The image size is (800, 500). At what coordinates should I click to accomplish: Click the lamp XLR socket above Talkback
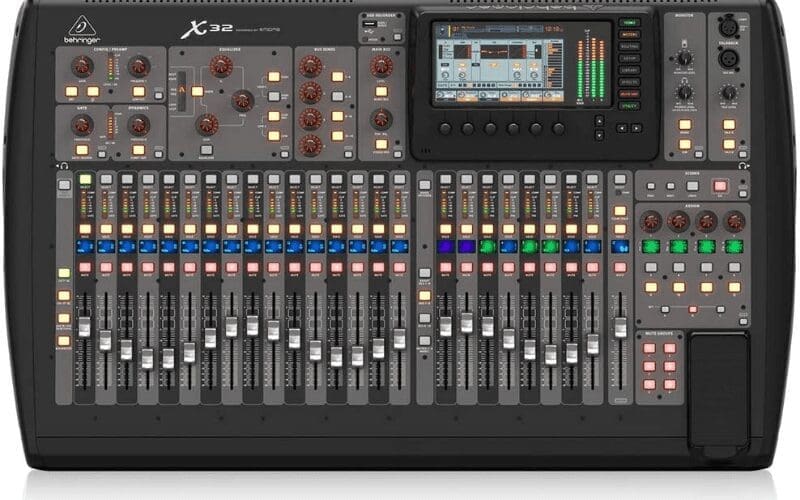(728, 27)
